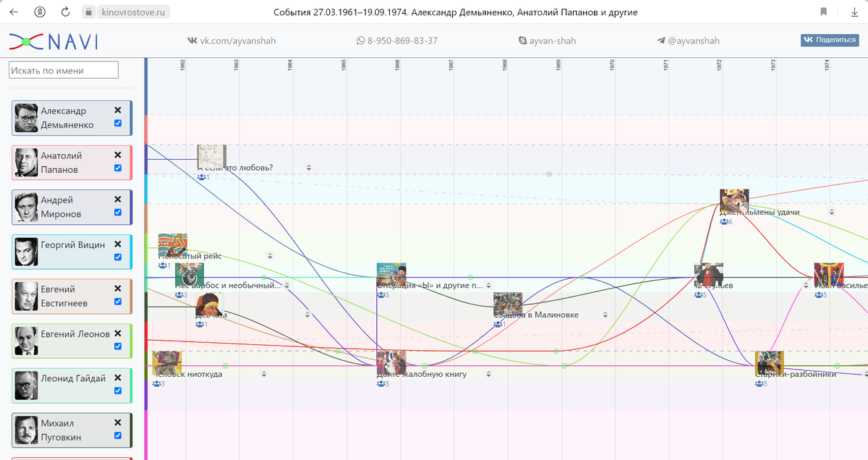Open the Yandex home button
Image resolution: width=868 pixels, height=460 pixels.
tap(40, 12)
